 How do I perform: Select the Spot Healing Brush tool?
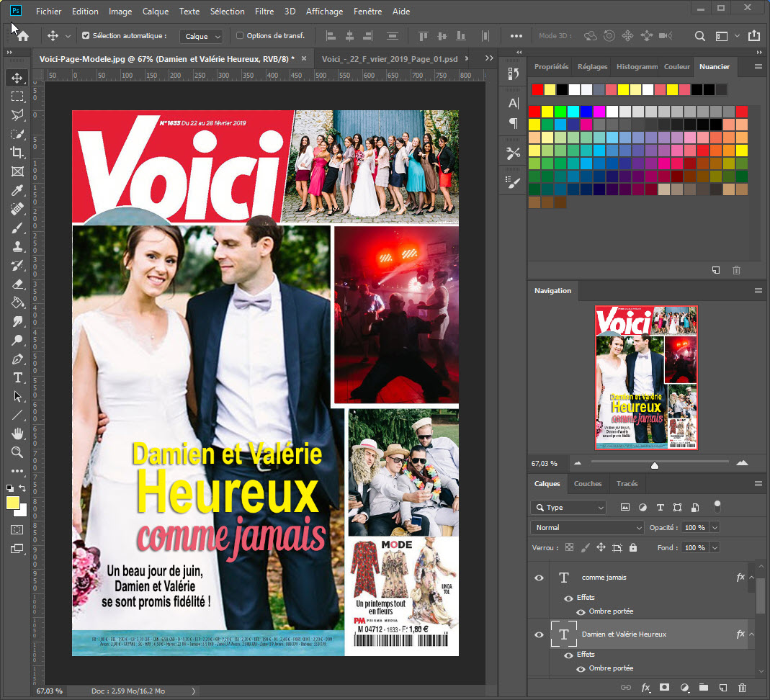click(x=17, y=209)
